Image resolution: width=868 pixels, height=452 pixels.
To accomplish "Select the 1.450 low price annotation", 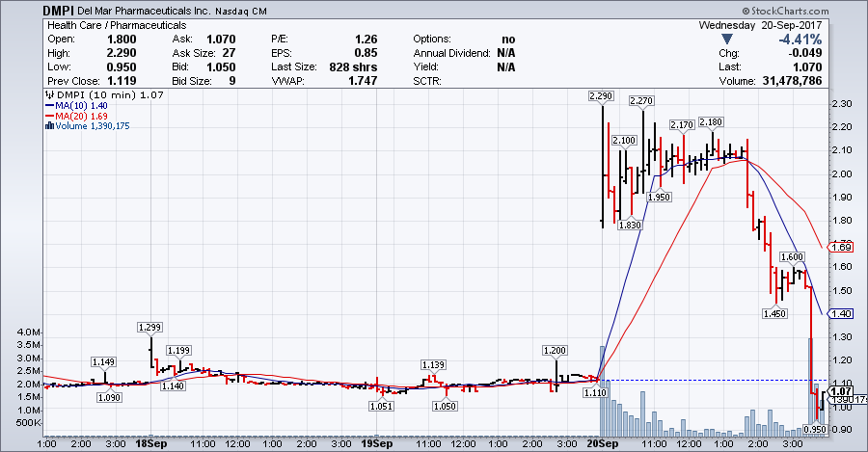I will click(x=774, y=313).
